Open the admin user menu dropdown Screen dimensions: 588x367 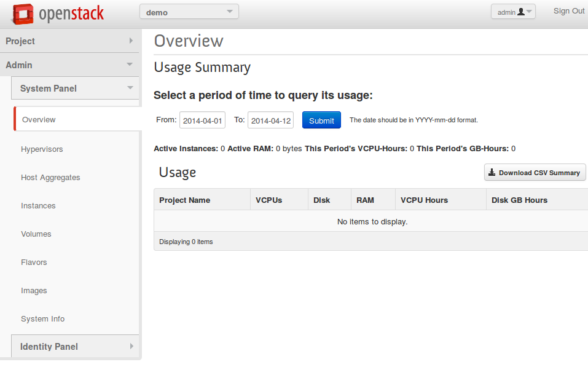[513, 12]
